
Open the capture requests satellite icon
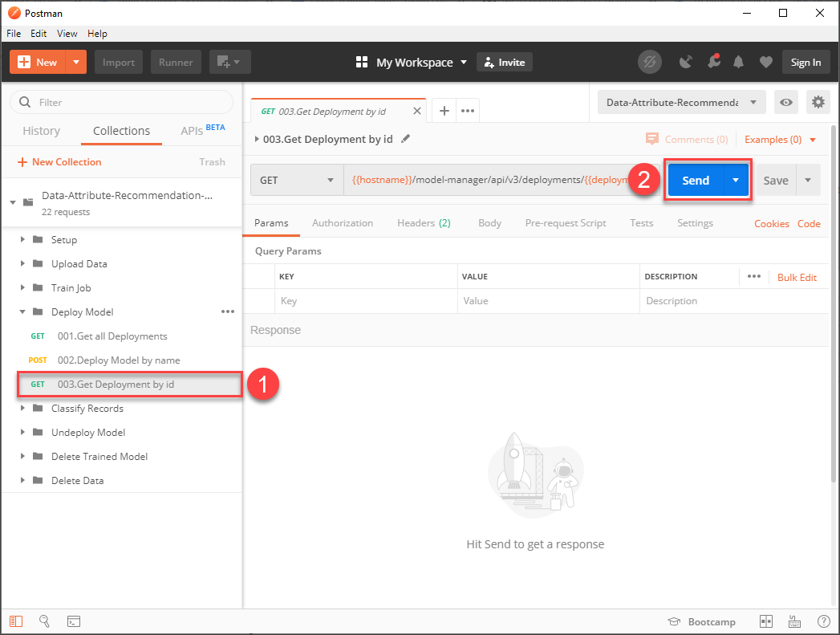(685, 62)
